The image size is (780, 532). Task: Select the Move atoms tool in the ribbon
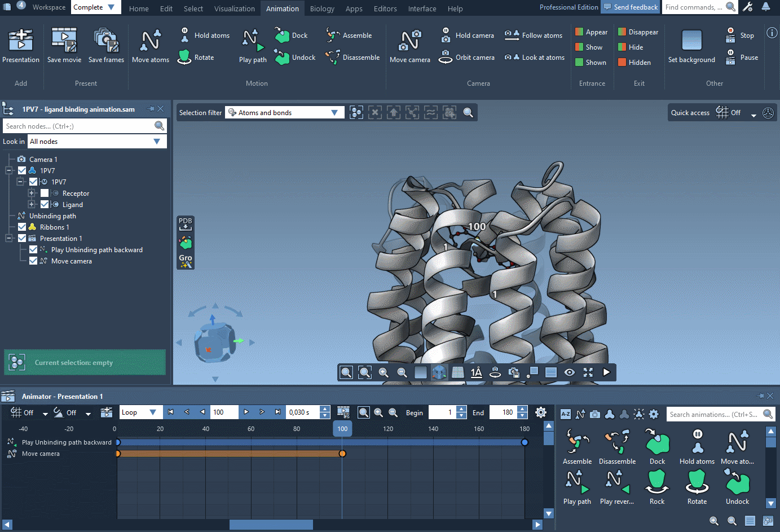point(150,45)
